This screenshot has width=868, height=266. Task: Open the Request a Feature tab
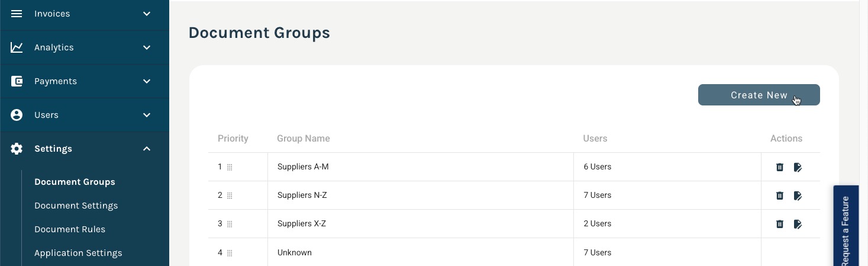click(846, 226)
